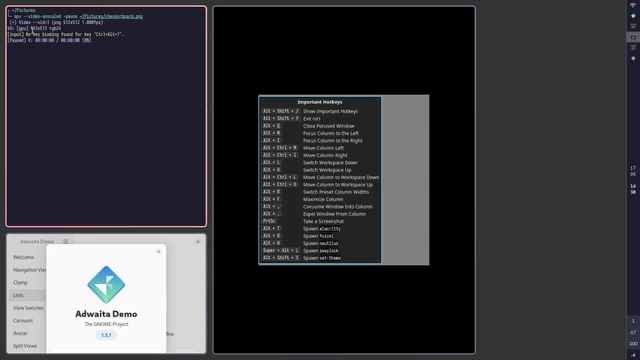Click 'Switch Workspace Down' row

(320, 162)
